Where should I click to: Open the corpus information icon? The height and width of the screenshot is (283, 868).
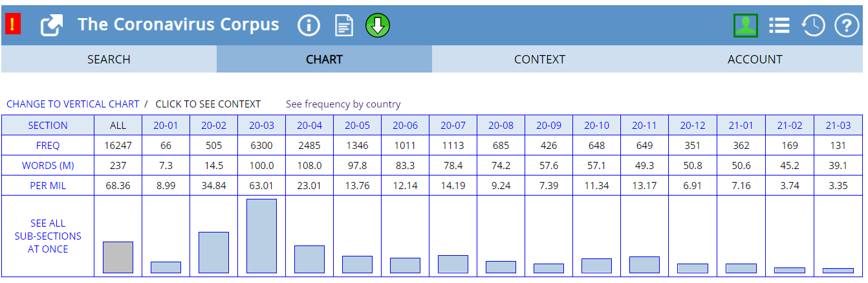[x=309, y=26]
